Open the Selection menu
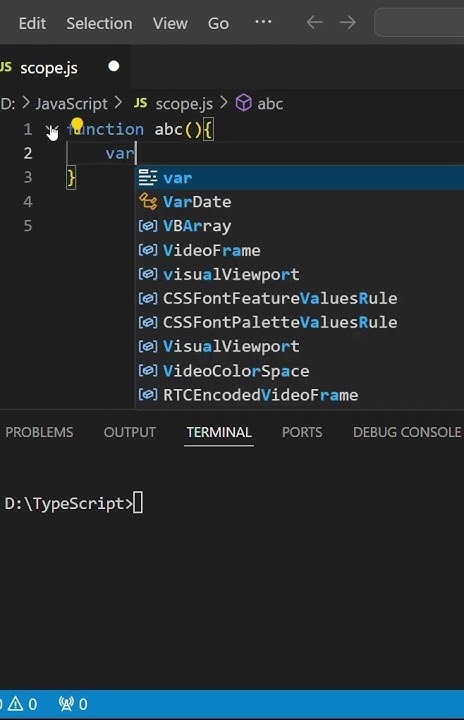This screenshot has width=464, height=720. [x=99, y=23]
